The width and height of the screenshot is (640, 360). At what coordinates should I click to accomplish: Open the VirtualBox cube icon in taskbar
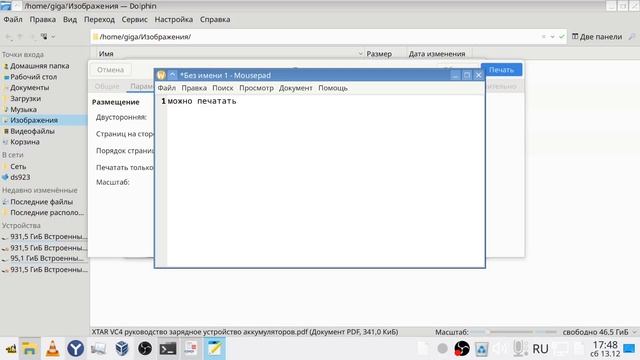pos(122,349)
